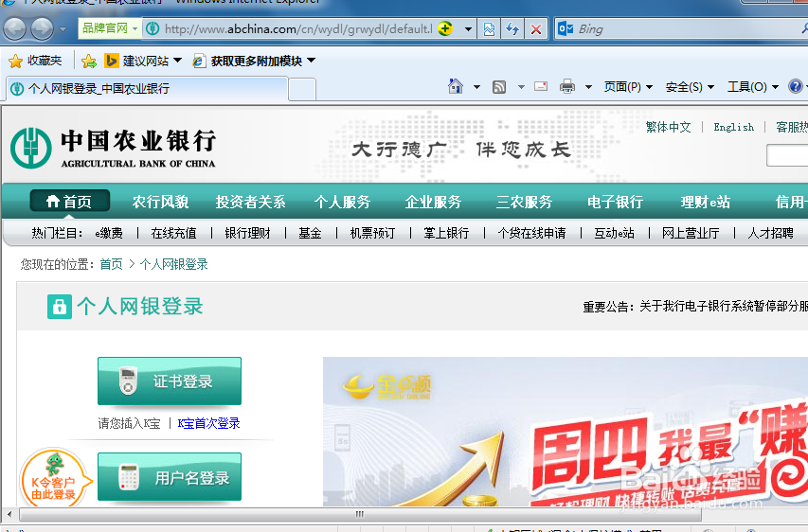Open a new blank tab
The height and width of the screenshot is (532, 808).
(x=302, y=90)
